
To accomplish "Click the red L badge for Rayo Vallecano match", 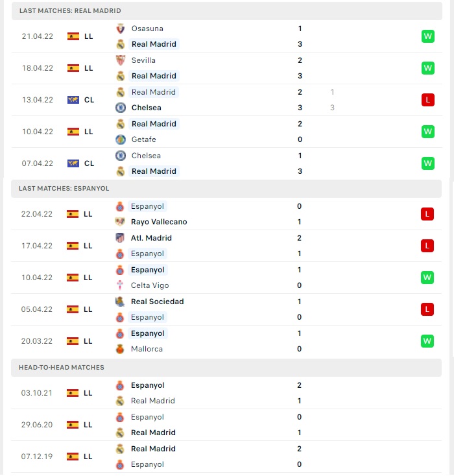I will pos(427,214).
